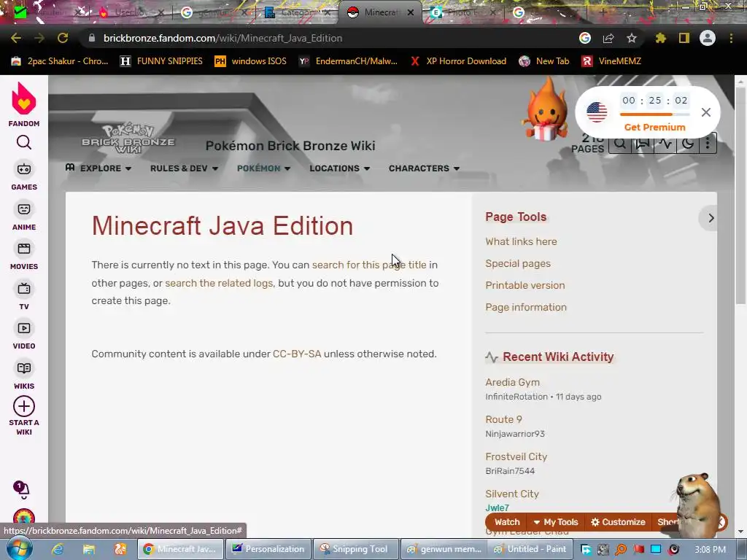The width and height of the screenshot is (747, 560).
Task: Switch to the Minecraft browser tab
Action: pyautogui.click(x=379, y=13)
